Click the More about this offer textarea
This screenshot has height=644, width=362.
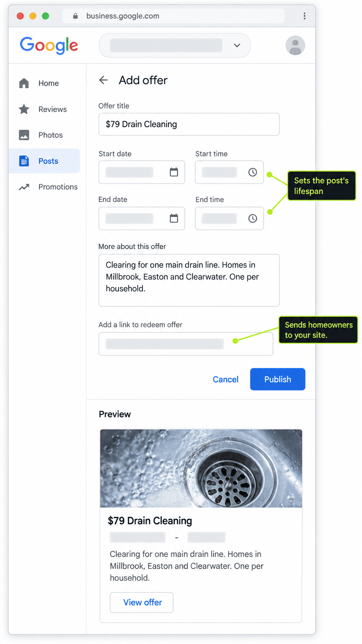pos(189,280)
